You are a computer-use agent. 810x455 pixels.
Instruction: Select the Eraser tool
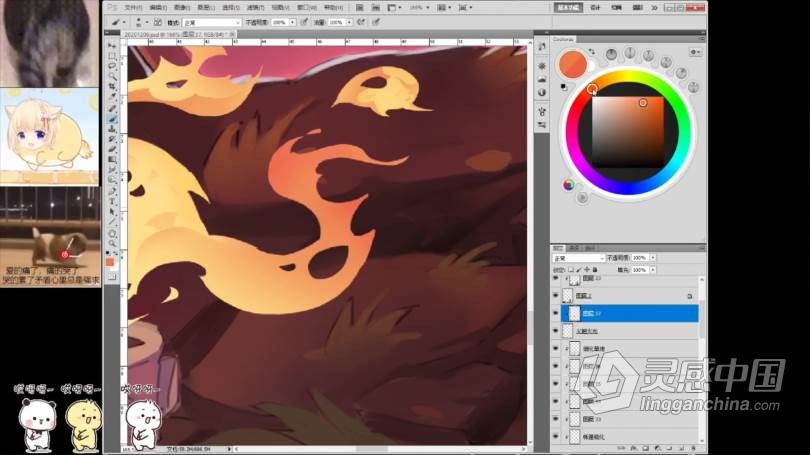112,150
